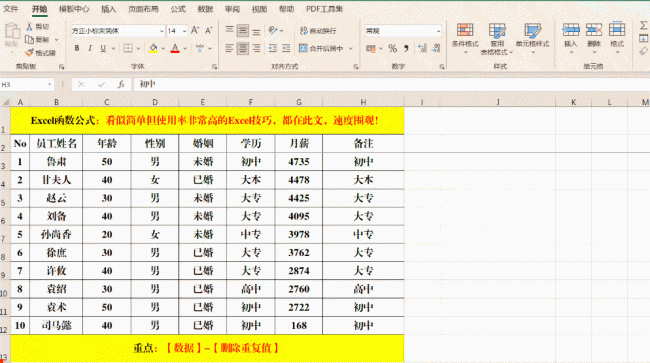Open the Alignment group dialog launcher
650x363 pixels.
[356, 67]
